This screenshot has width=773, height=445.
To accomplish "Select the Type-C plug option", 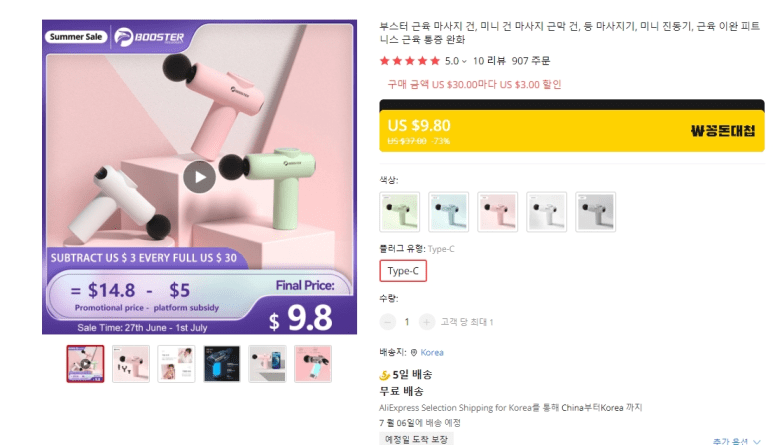I will [403, 271].
